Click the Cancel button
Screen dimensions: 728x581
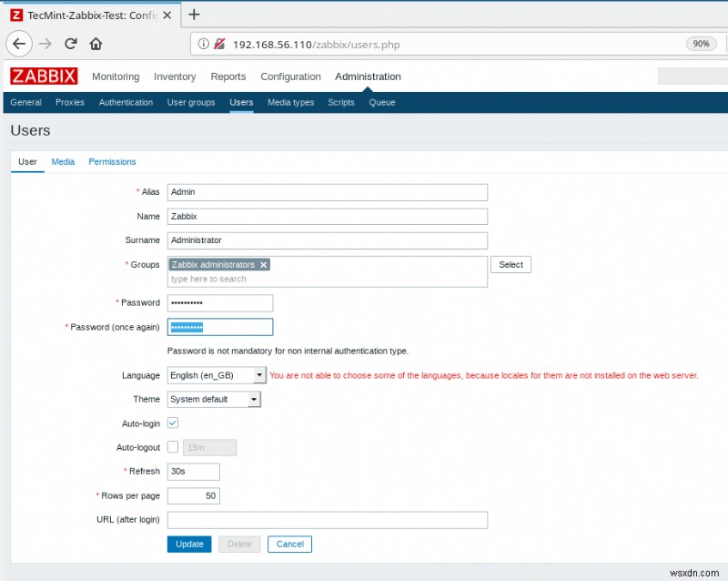pos(289,544)
